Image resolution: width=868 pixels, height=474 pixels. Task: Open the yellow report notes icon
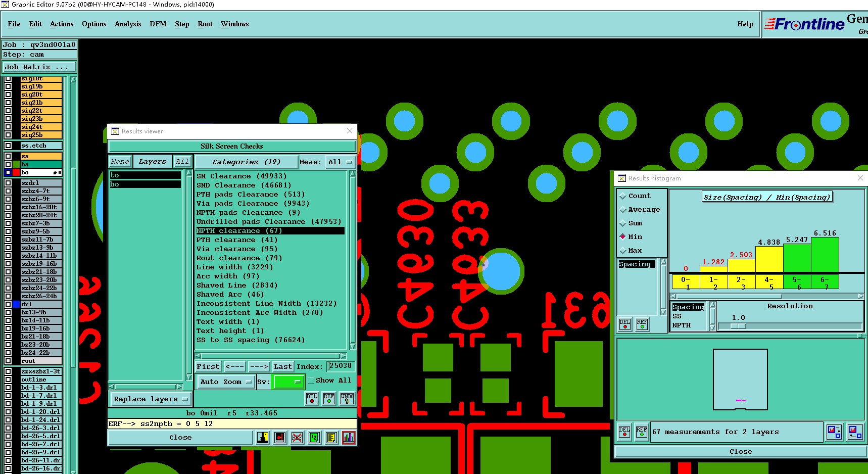[331, 438]
